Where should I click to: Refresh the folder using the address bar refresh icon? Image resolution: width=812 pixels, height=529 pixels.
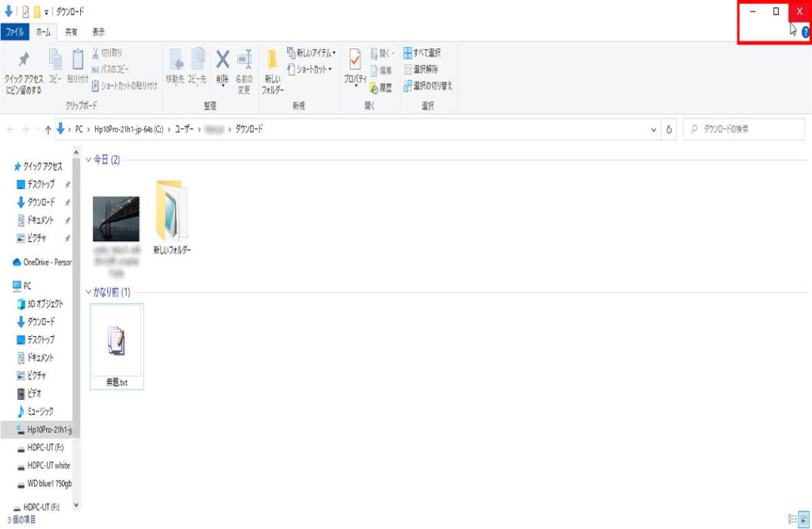click(670, 129)
